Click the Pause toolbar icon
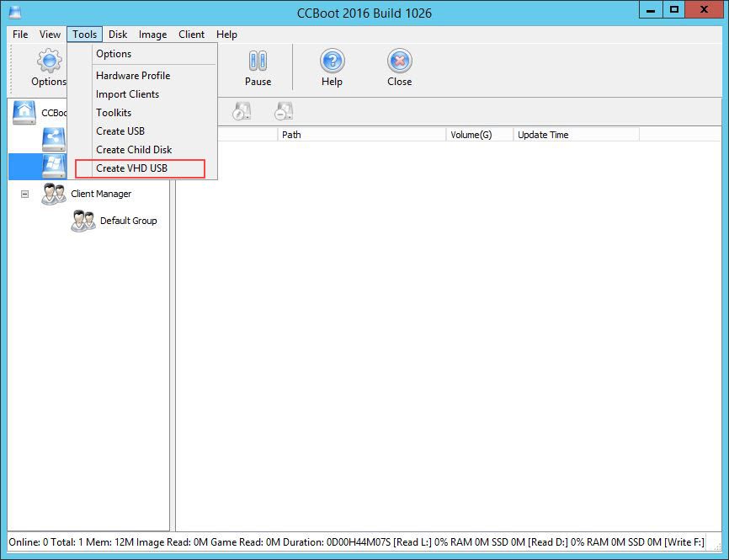729x560 pixels. point(258,61)
